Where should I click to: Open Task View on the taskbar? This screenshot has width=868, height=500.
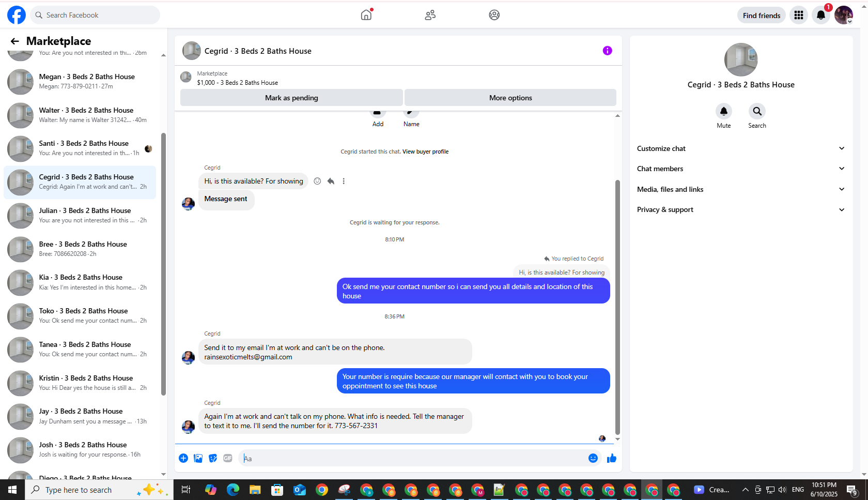[186, 490]
